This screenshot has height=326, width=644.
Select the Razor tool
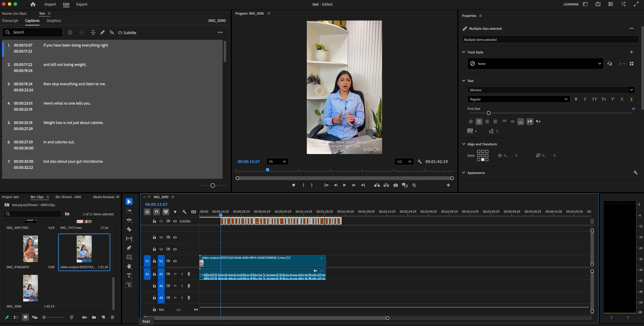click(x=129, y=229)
